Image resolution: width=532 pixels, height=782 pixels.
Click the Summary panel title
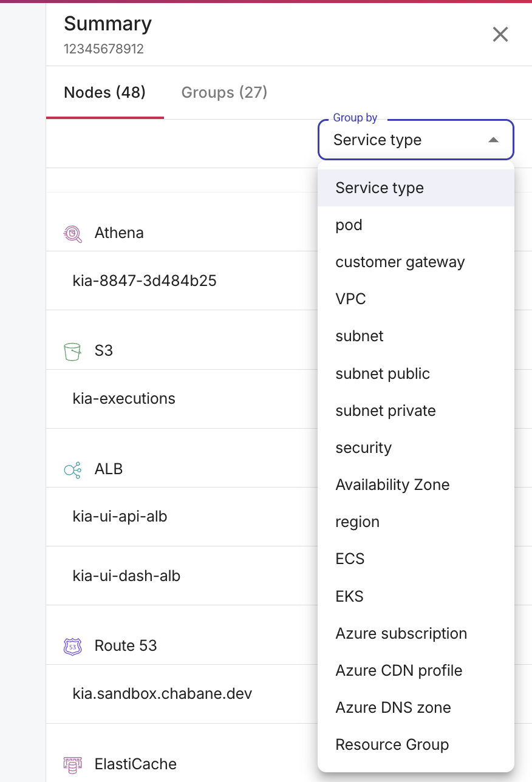coord(107,24)
